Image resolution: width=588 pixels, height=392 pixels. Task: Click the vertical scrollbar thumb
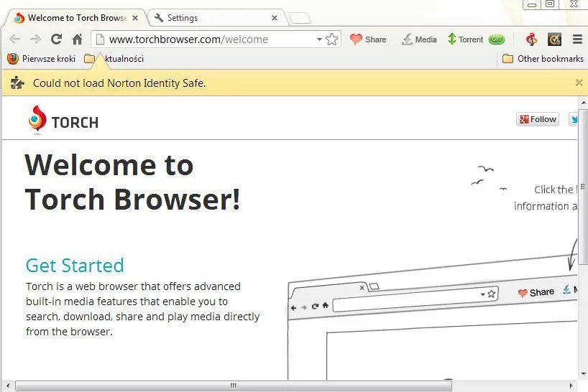pos(583,187)
